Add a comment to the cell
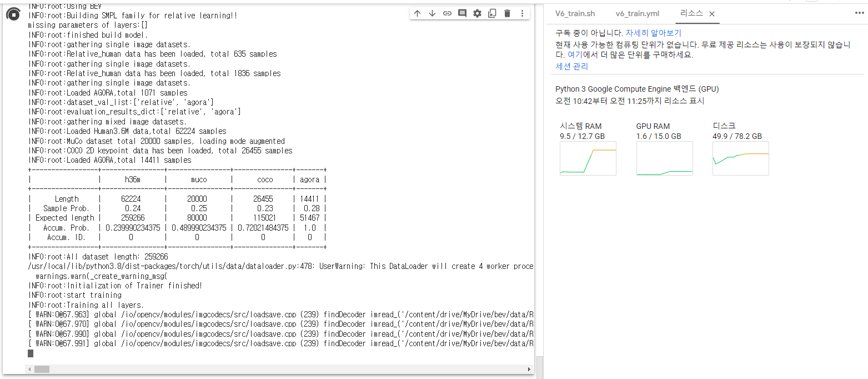The height and width of the screenshot is (379, 868). click(x=462, y=13)
